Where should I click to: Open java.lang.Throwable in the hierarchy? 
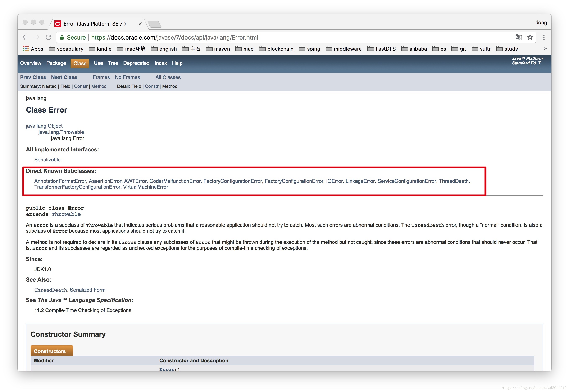click(61, 132)
